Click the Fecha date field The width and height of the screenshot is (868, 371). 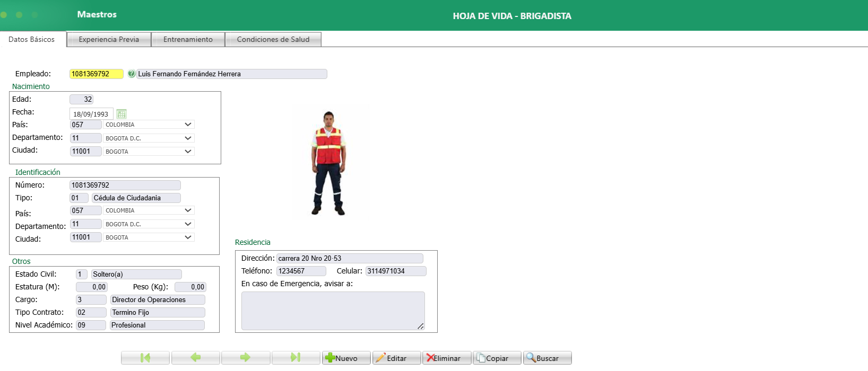pos(91,114)
